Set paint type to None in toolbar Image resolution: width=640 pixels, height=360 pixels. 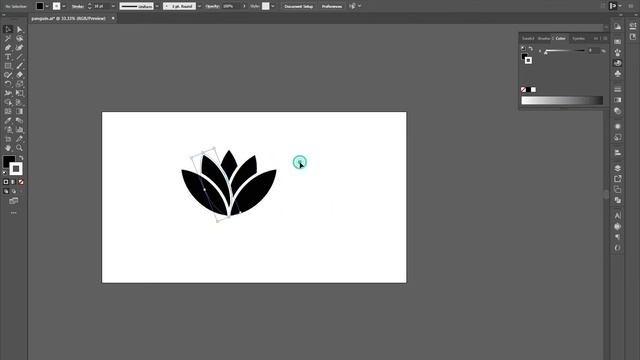tap(21, 182)
